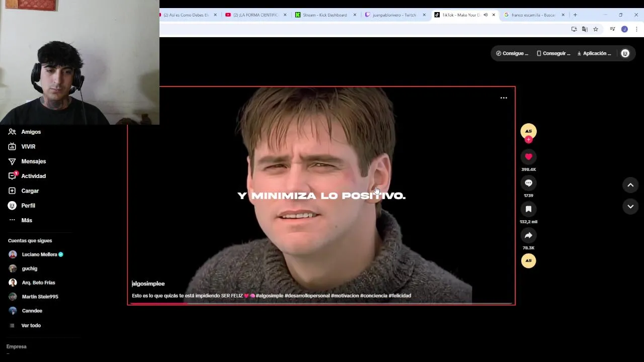Click the 398.4K likes count
This screenshot has height=362, width=644.
[528, 169]
